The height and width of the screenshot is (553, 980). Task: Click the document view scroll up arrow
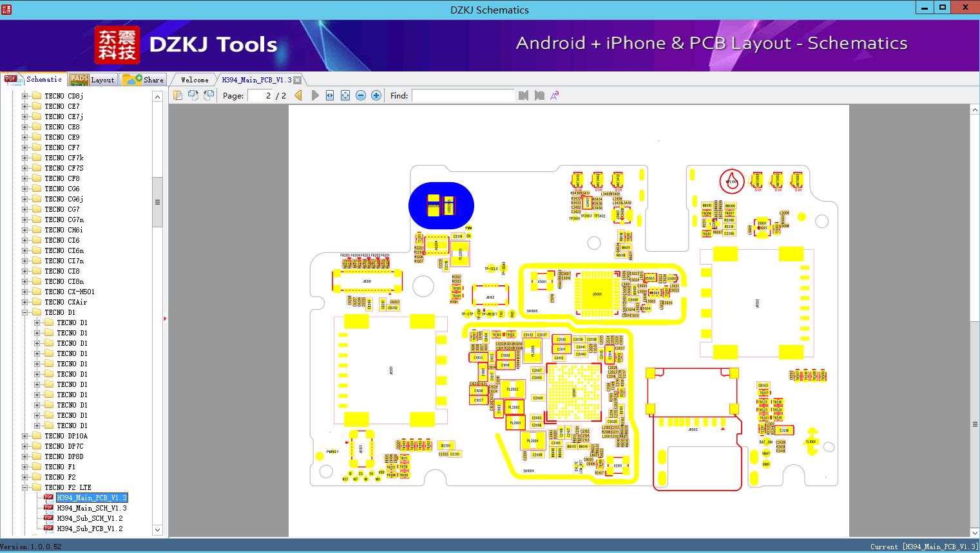(x=975, y=110)
